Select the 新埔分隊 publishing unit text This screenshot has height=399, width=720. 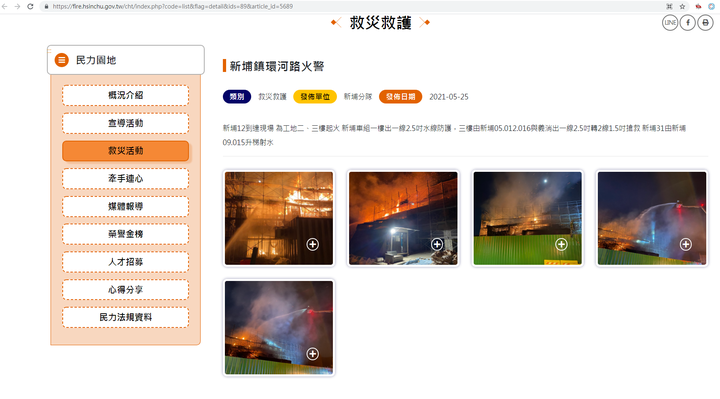[x=358, y=97]
